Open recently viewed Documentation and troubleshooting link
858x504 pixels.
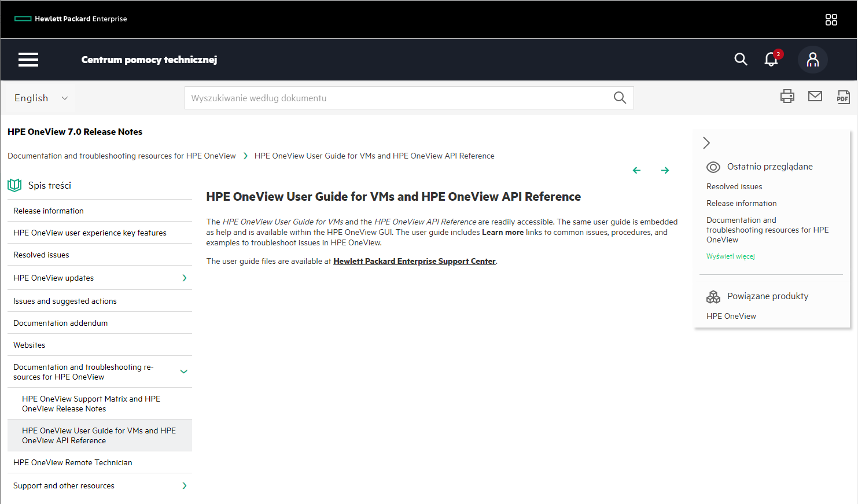(767, 230)
